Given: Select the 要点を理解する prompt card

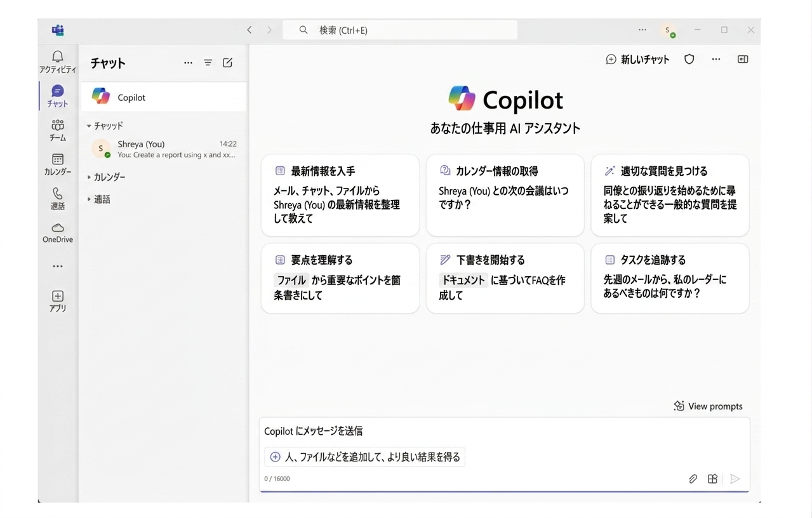Looking at the screenshot, I should pyautogui.click(x=340, y=279).
